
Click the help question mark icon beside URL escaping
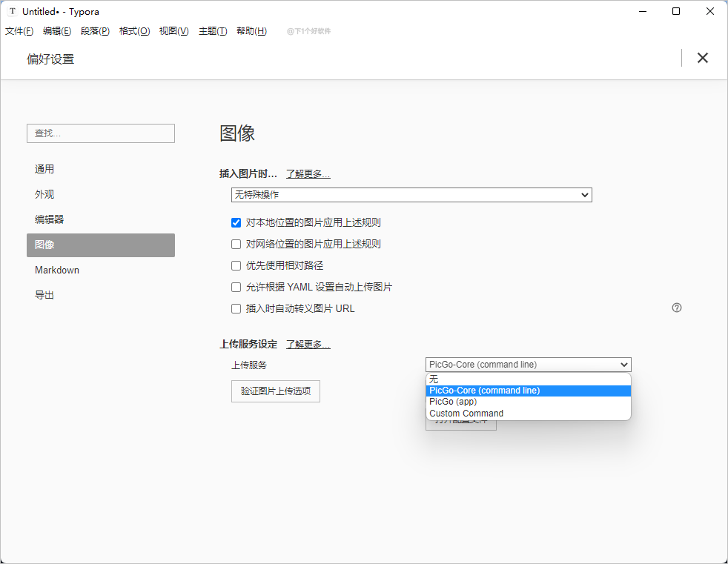coord(676,308)
